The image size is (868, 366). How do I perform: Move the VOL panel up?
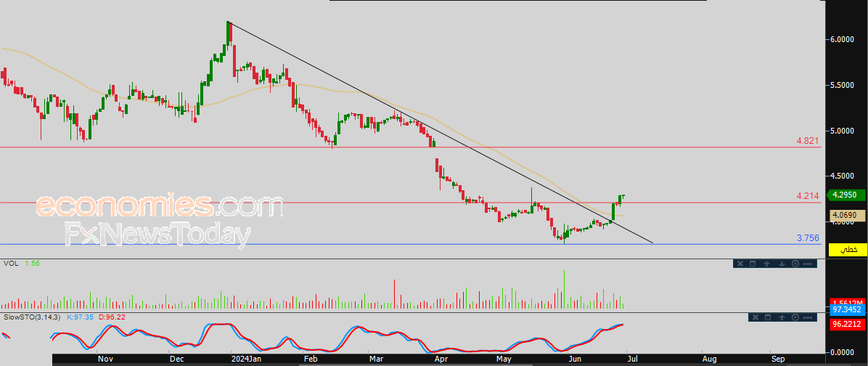pos(766,264)
